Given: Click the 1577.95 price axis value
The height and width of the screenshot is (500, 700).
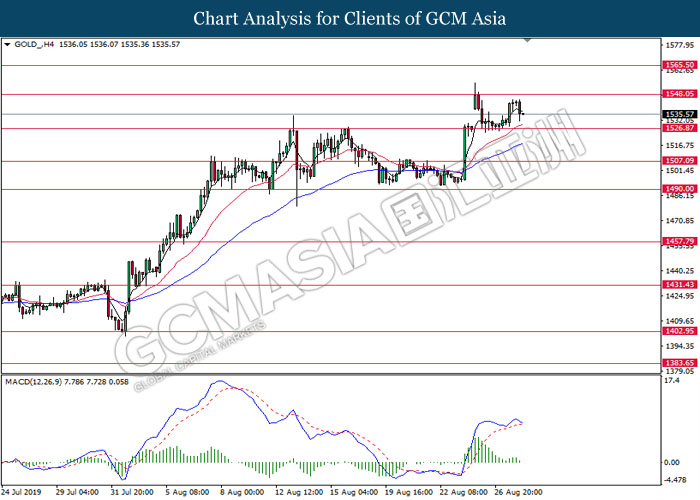Looking at the screenshot, I should 679,45.
